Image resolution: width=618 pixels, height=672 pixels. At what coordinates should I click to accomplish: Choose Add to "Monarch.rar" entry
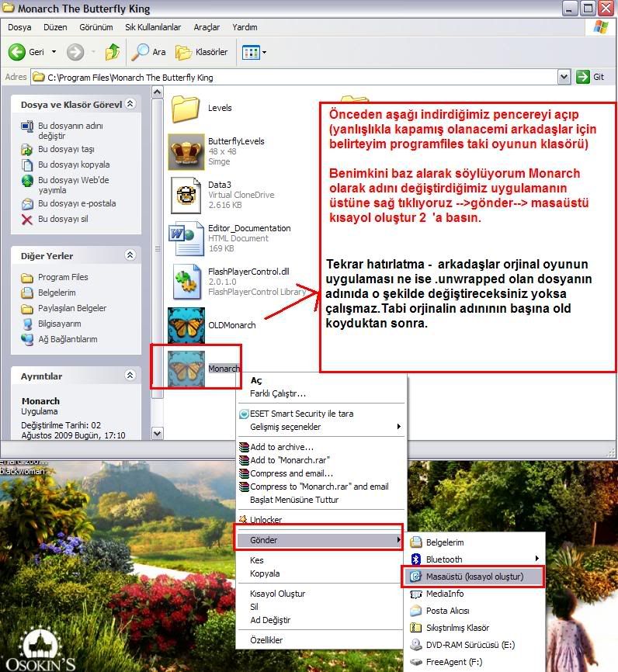321,460
